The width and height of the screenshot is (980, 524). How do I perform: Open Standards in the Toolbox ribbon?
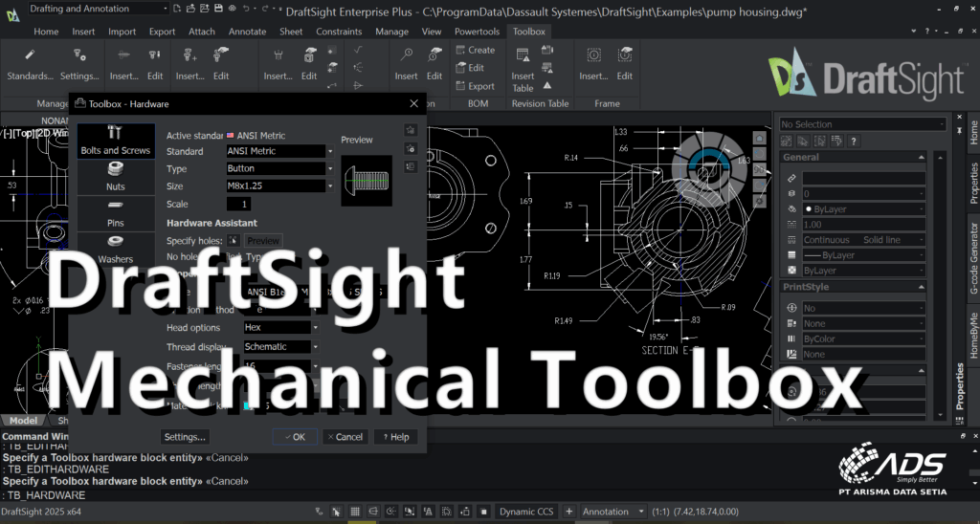pos(30,65)
